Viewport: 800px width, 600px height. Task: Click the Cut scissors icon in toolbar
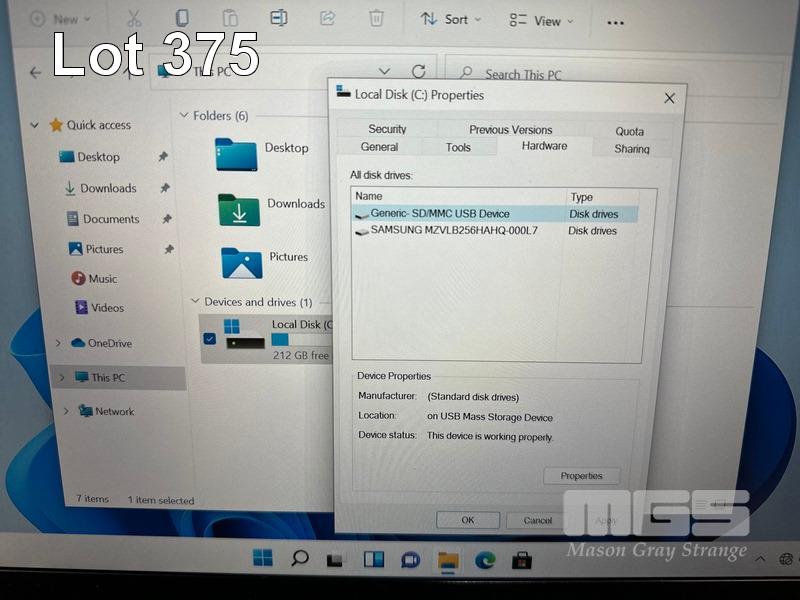(x=134, y=19)
